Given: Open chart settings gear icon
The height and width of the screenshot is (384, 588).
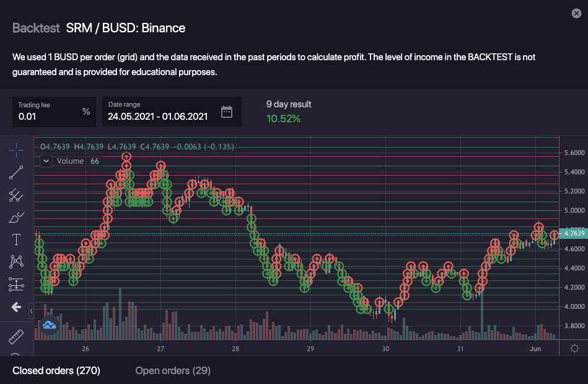Looking at the screenshot, I should tap(574, 348).
